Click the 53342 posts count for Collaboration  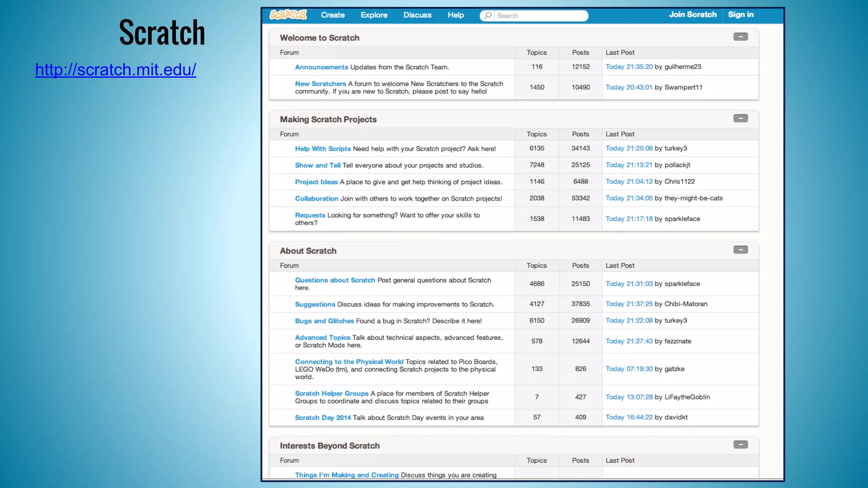coord(581,198)
